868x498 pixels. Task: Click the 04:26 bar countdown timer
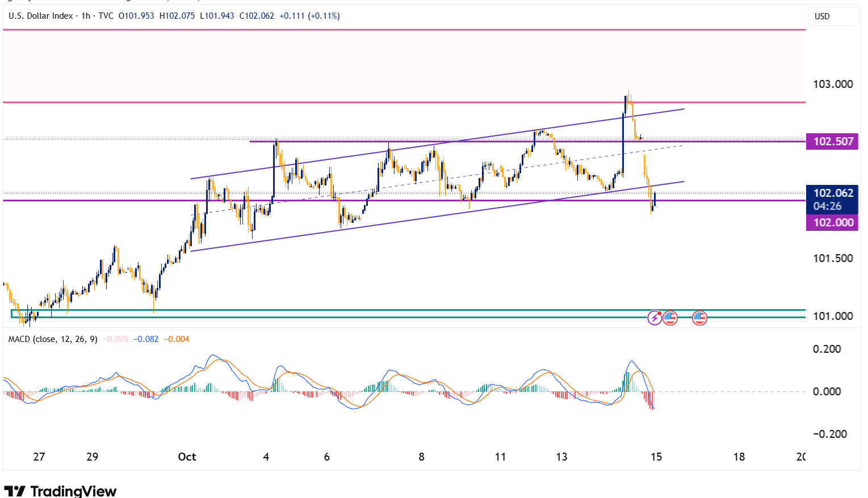[828, 206]
